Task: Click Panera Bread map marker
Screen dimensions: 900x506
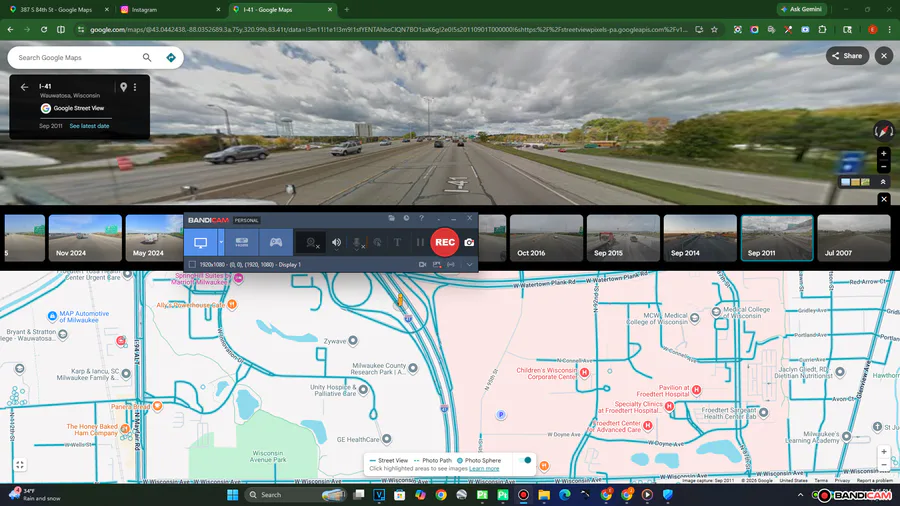Action: tap(157, 406)
